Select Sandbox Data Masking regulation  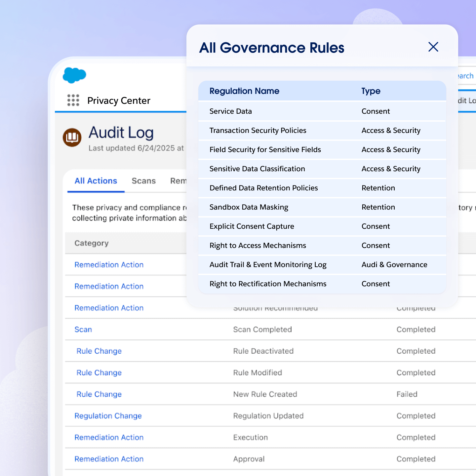coord(322,207)
